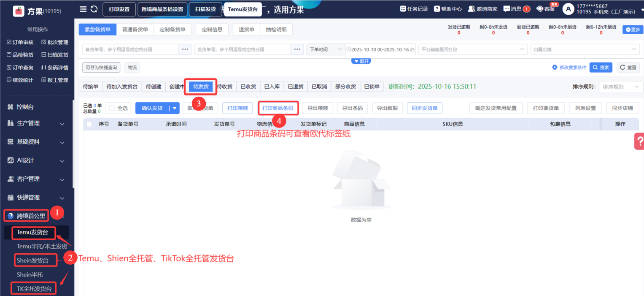This screenshot has width=644, height=296.
Task: Check the 全选 select-all checkbox
Action: pos(112,108)
